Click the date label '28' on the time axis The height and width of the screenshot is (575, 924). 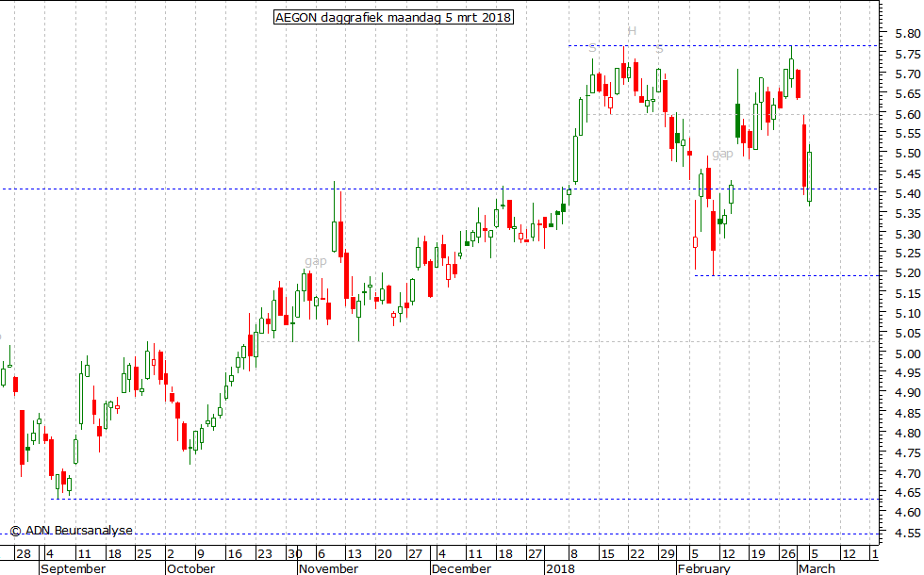click(24, 554)
